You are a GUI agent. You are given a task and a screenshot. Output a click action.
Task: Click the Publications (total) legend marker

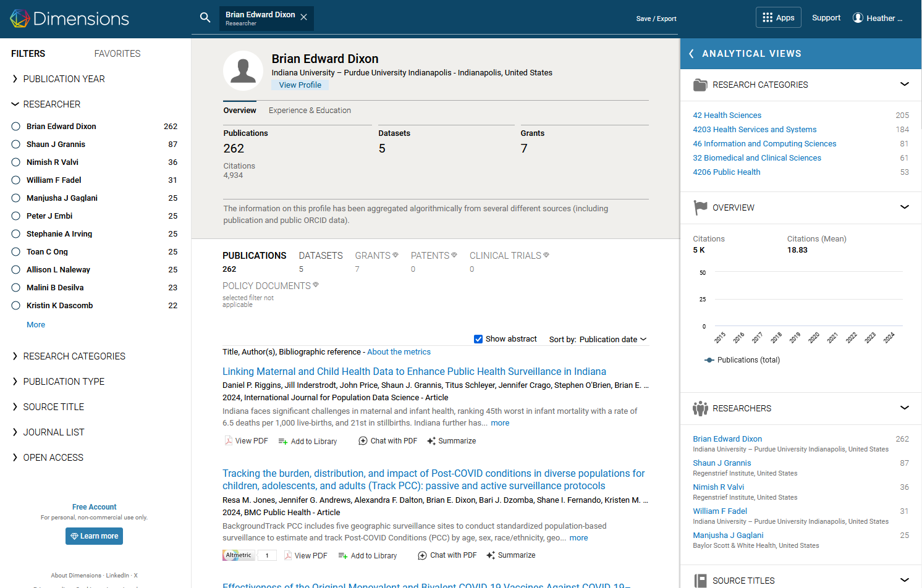click(709, 360)
